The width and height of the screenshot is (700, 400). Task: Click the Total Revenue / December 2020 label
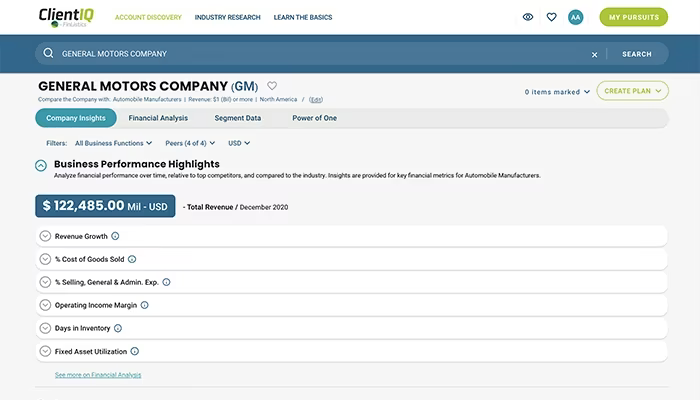pyautogui.click(x=235, y=207)
